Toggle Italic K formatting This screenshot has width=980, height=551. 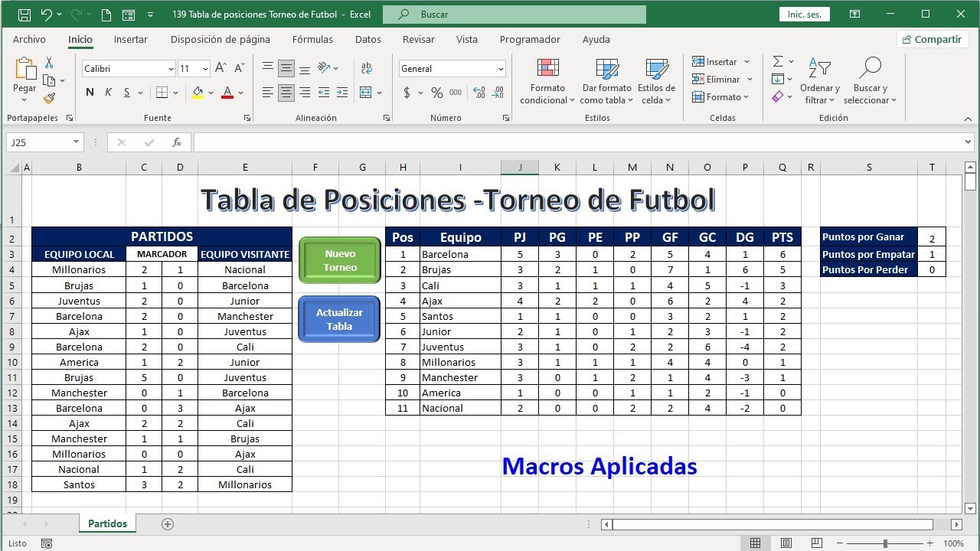pos(108,93)
